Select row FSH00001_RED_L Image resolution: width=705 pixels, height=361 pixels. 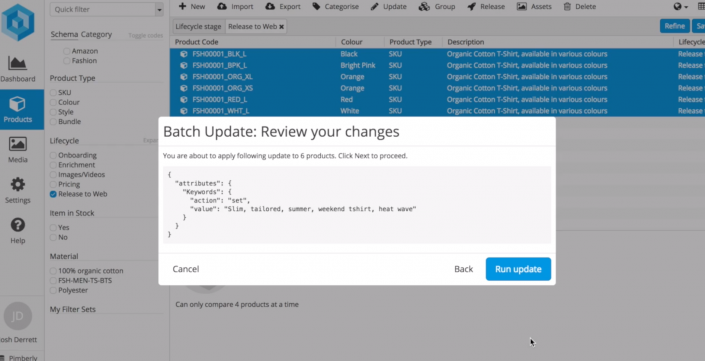coord(437,99)
